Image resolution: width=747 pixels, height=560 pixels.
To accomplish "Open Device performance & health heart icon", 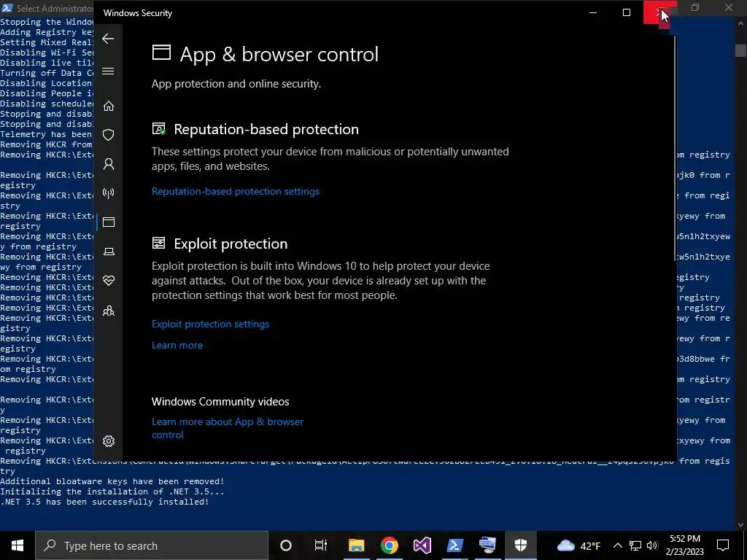I will point(109,281).
